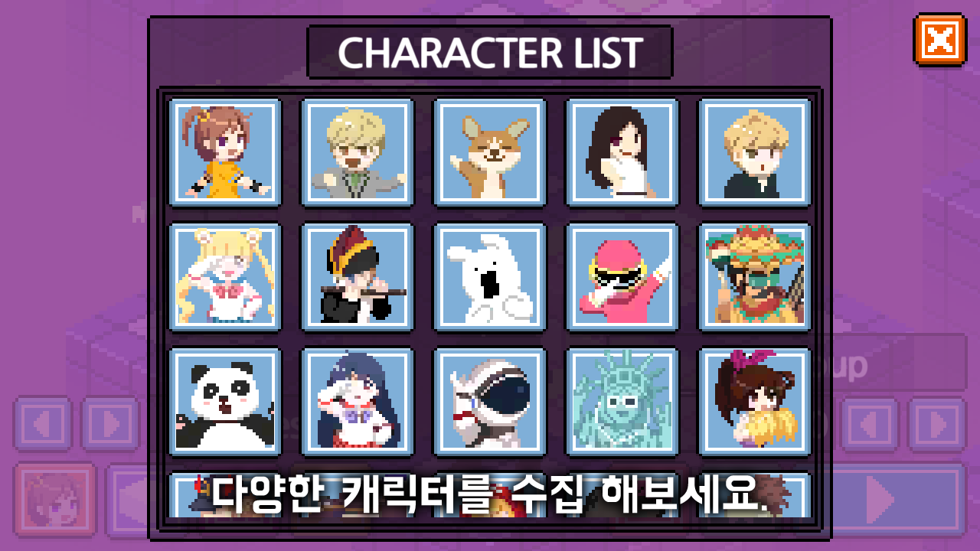The height and width of the screenshot is (551, 980).
Task: Pick the panda character
Action: (x=225, y=402)
